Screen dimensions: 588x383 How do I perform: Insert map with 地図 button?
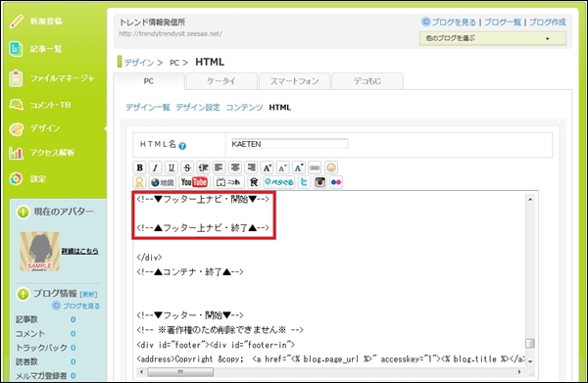(x=163, y=182)
